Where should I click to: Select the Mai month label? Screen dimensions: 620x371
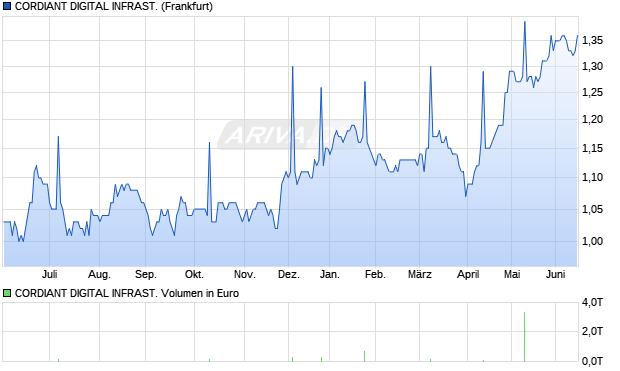click(x=512, y=274)
